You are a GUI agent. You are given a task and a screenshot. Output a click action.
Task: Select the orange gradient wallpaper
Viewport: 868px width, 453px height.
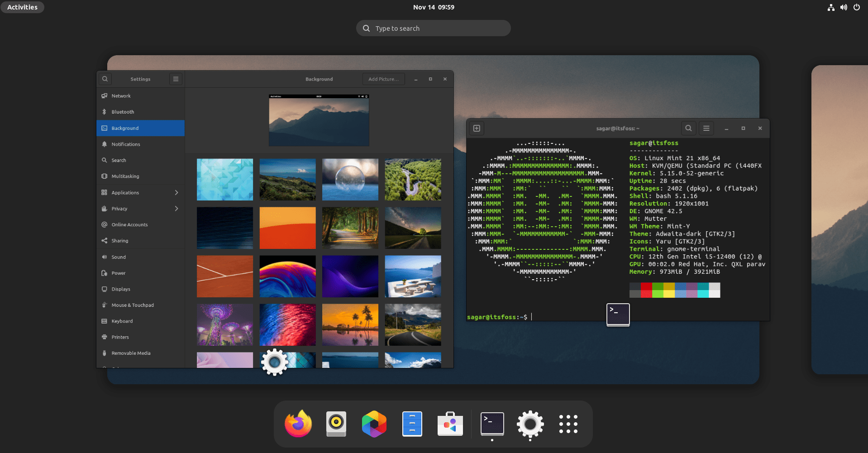pos(287,228)
